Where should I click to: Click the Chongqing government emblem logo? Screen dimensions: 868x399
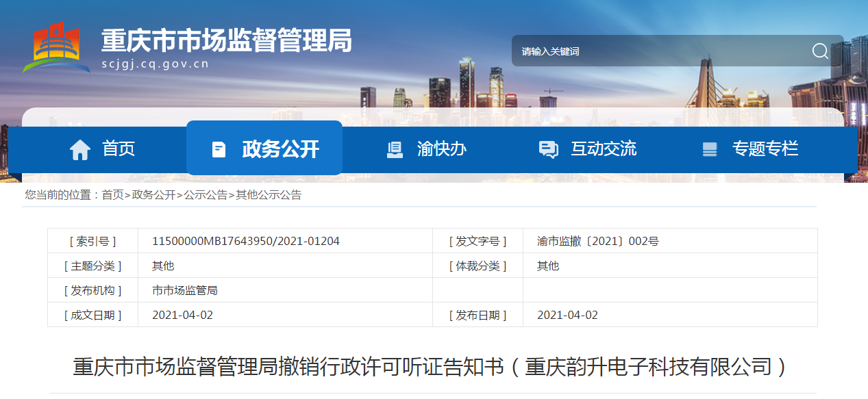pyautogui.click(x=56, y=48)
